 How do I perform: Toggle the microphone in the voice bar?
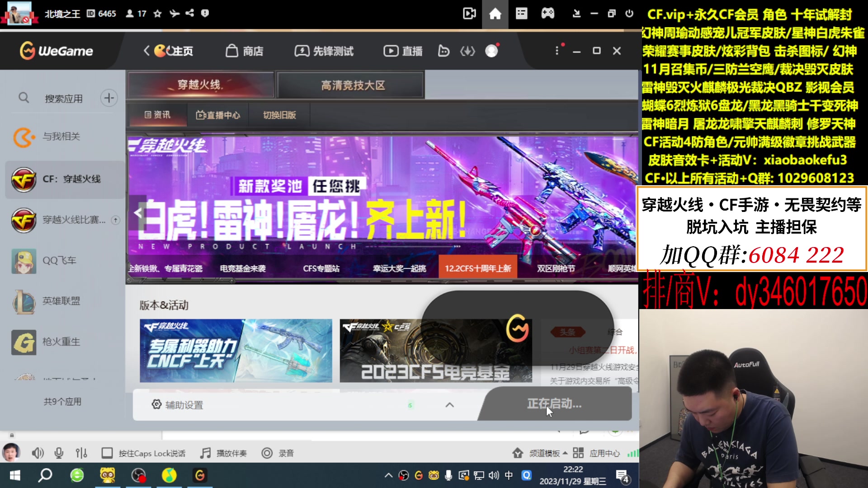(59, 453)
